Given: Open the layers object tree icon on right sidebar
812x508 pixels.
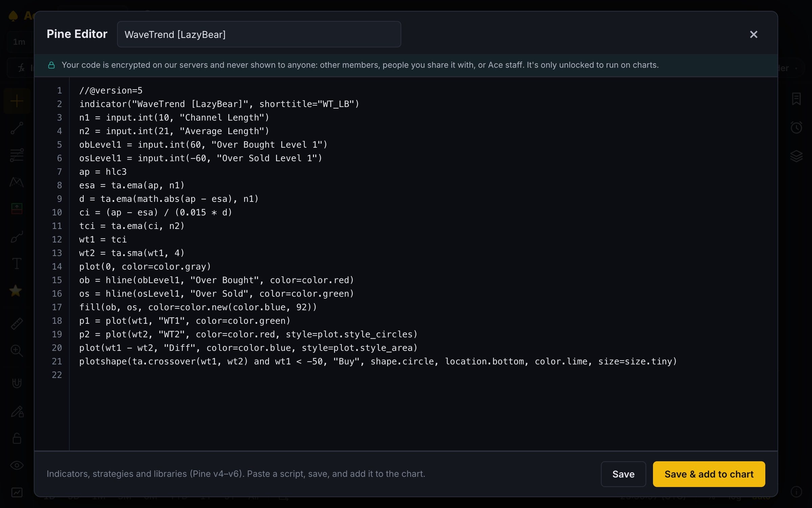Looking at the screenshot, I should point(796,156).
